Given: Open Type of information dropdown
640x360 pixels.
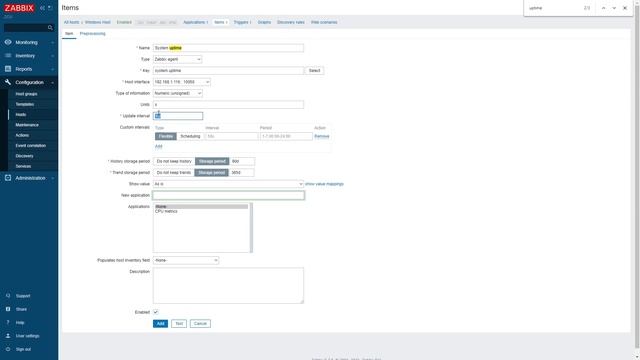Looking at the screenshot, I should pos(178,93).
